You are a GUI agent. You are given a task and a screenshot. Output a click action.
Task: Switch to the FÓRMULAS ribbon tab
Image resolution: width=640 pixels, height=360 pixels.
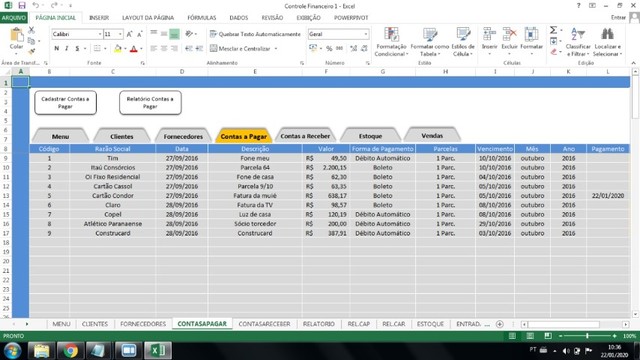(202, 18)
